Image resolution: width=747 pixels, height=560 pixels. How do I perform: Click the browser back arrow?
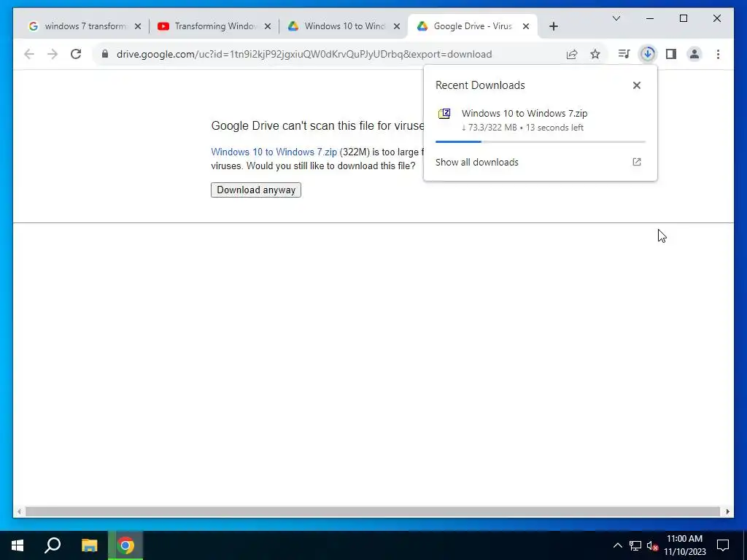click(x=29, y=54)
